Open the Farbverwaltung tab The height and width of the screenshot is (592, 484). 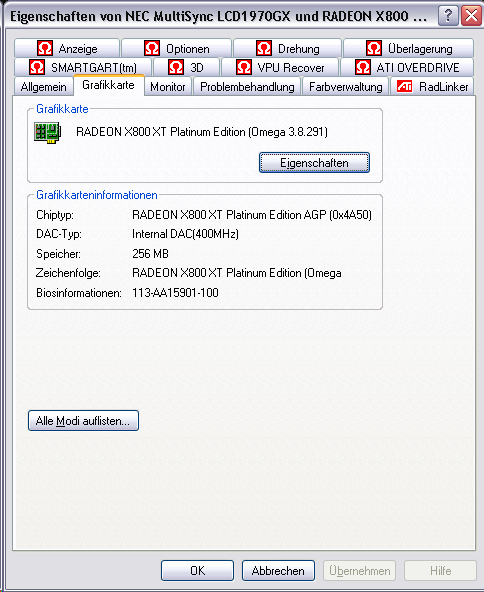[345, 87]
